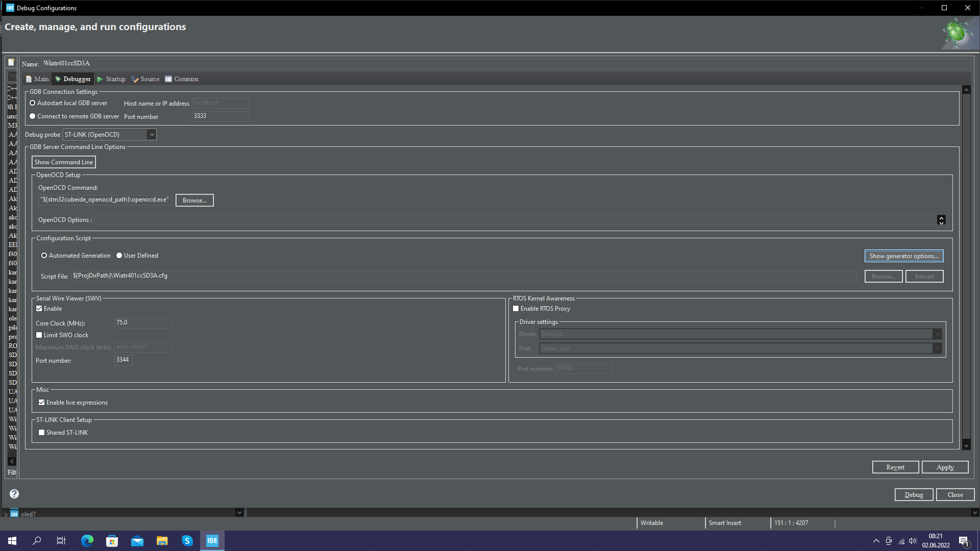Open the Windows Start menu
Viewport: 980px width, 551px height.
coord(12,541)
